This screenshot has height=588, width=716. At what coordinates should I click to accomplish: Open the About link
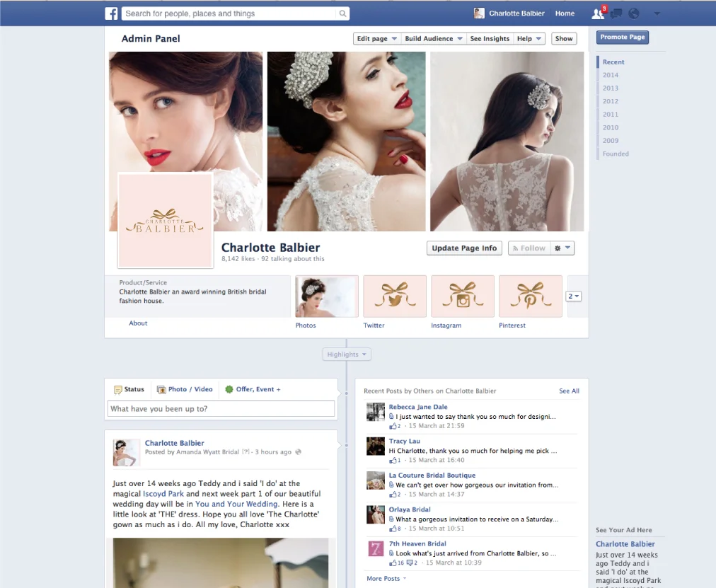(138, 323)
